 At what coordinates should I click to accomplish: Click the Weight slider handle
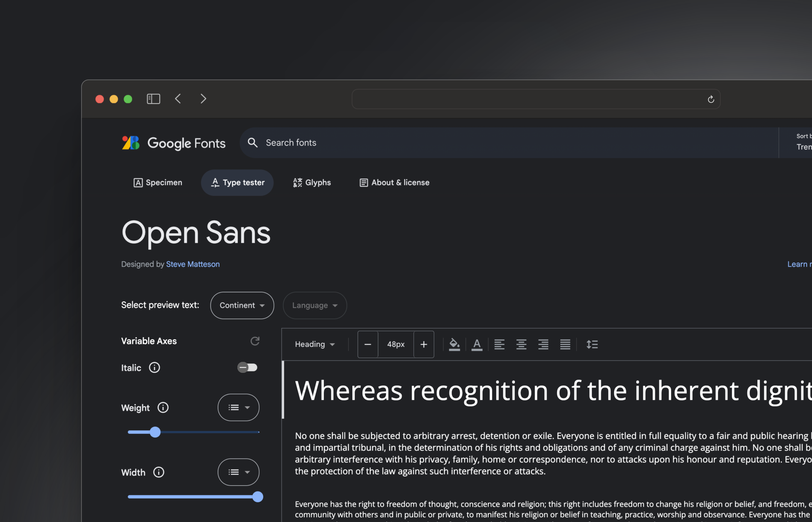point(155,432)
